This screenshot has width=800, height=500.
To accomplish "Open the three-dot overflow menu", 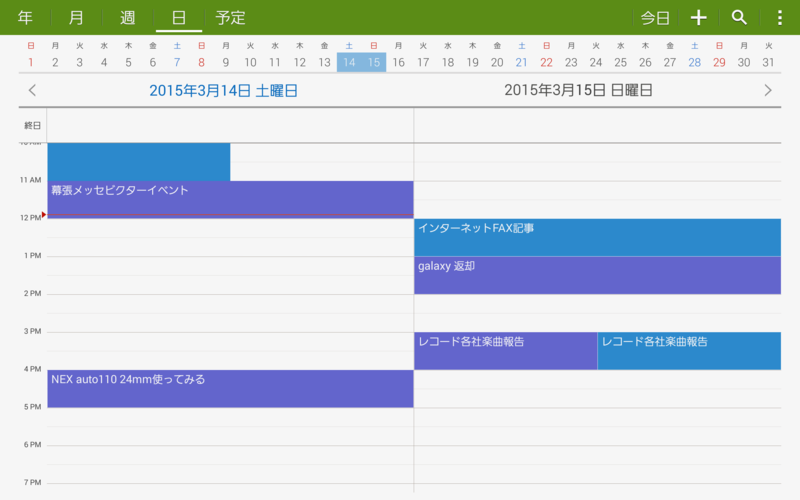I will point(780,18).
